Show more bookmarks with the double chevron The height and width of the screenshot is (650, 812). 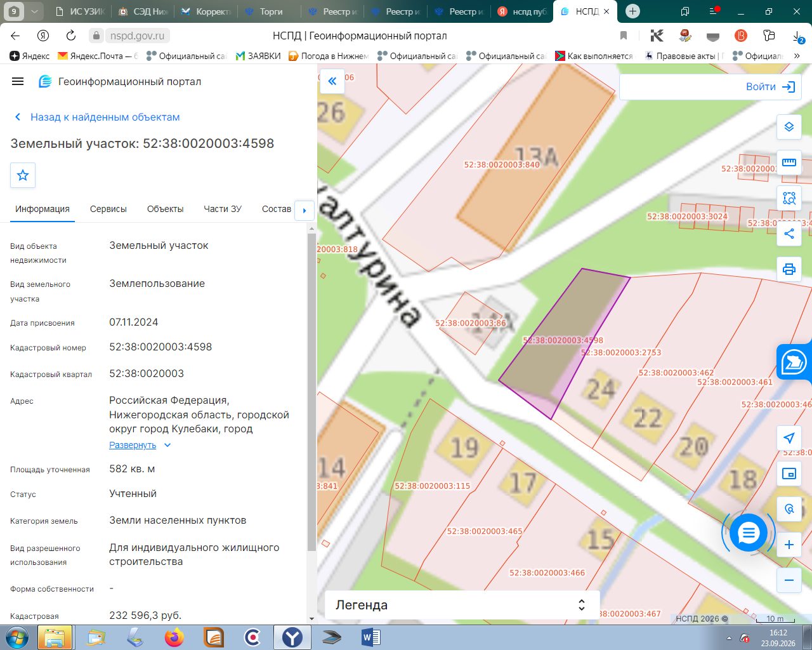click(797, 56)
